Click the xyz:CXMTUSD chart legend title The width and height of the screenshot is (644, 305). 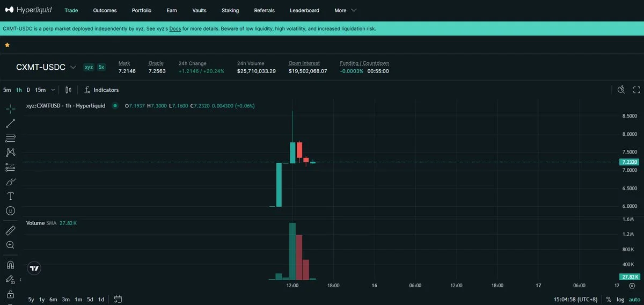click(66, 106)
